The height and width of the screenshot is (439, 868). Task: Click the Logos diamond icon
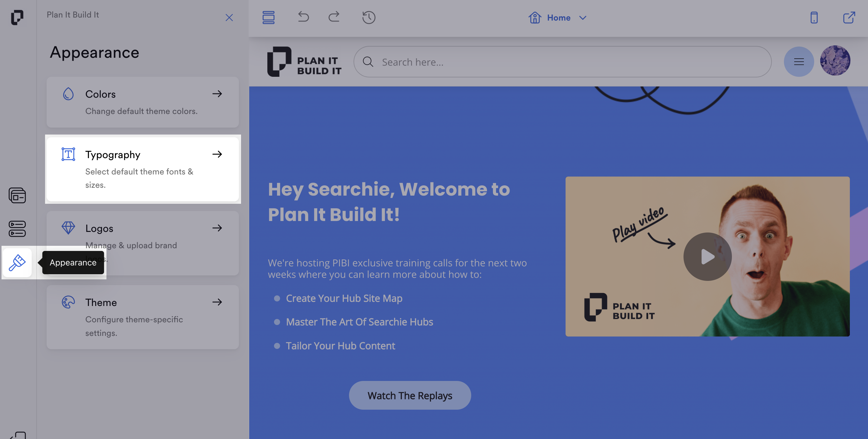pos(68,228)
